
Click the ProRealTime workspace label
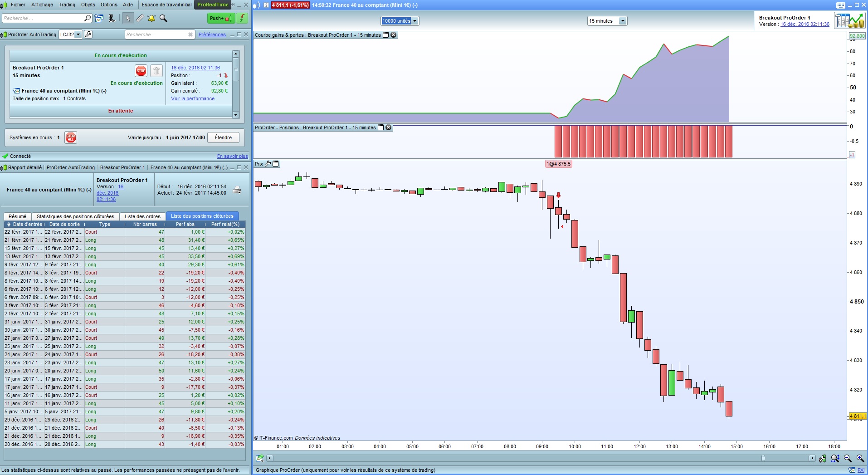click(213, 5)
